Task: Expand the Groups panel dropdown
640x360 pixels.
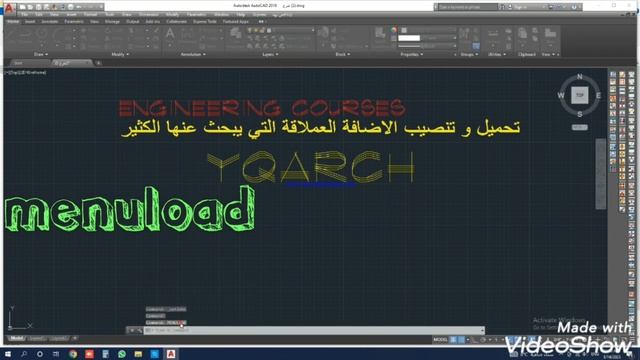Action: pos(469,54)
